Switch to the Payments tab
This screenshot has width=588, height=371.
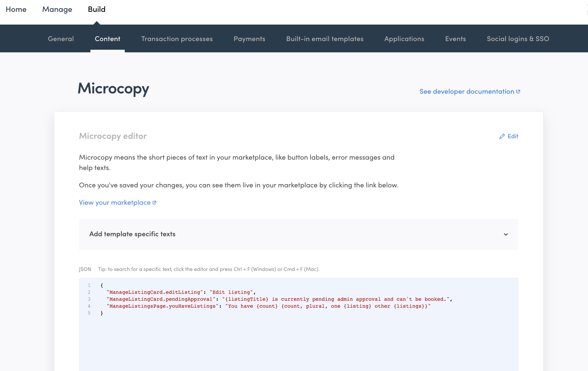coord(250,39)
